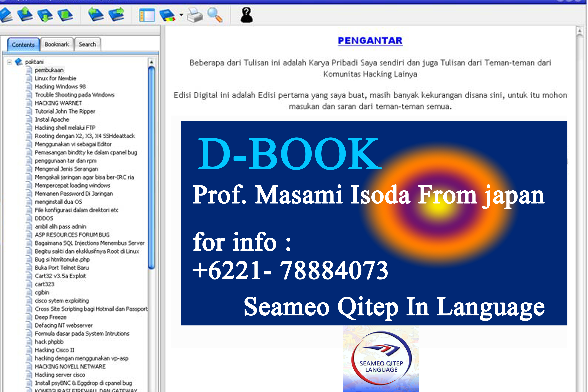Open Tutorial John The Ripper topic
588x392 pixels.
pyautogui.click(x=65, y=111)
